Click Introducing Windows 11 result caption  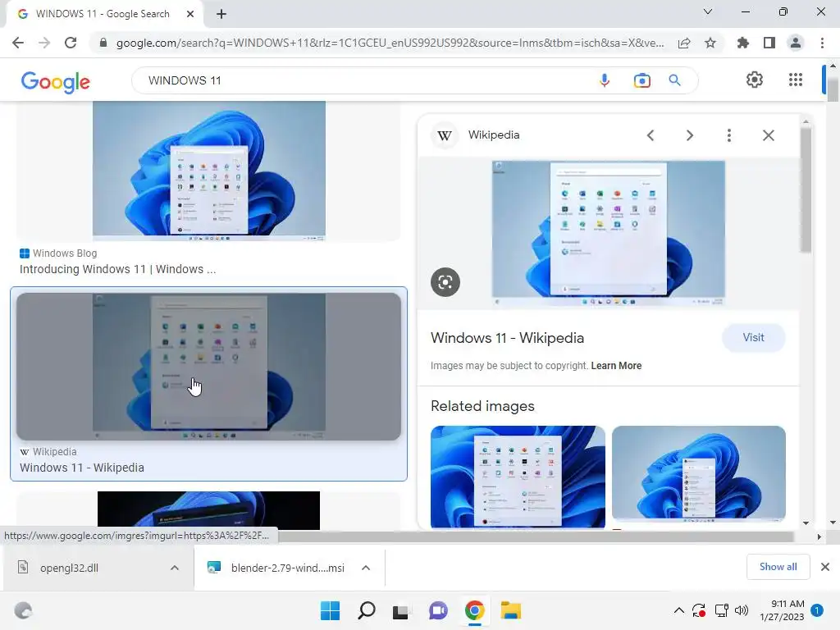click(x=118, y=269)
